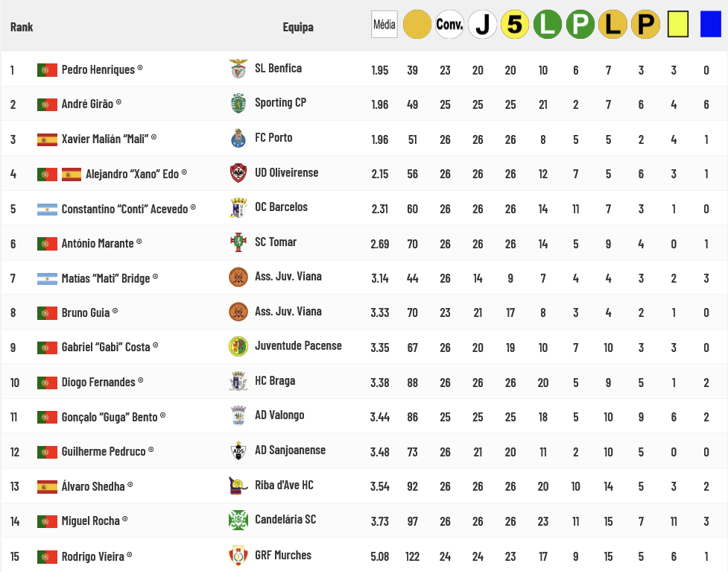The image size is (728, 572).
Task: Click the FC Porto team crest
Action: (x=238, y=138)
